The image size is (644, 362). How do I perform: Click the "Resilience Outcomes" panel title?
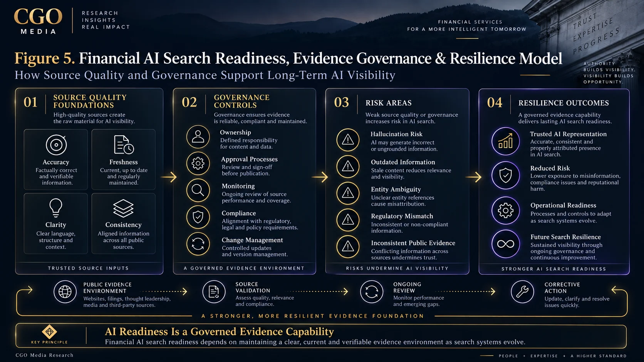pos(563,103)
